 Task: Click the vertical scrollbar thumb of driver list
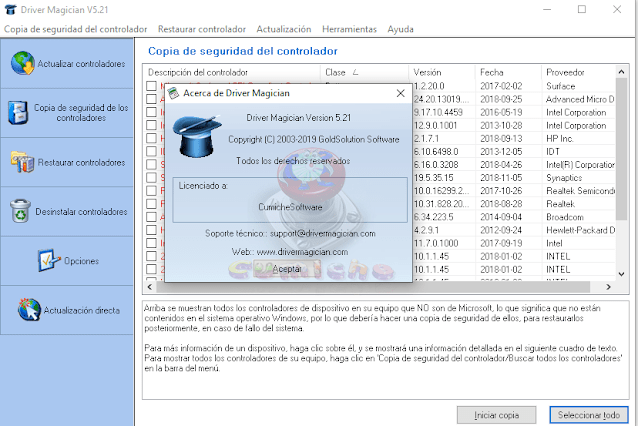coord(621,149)
